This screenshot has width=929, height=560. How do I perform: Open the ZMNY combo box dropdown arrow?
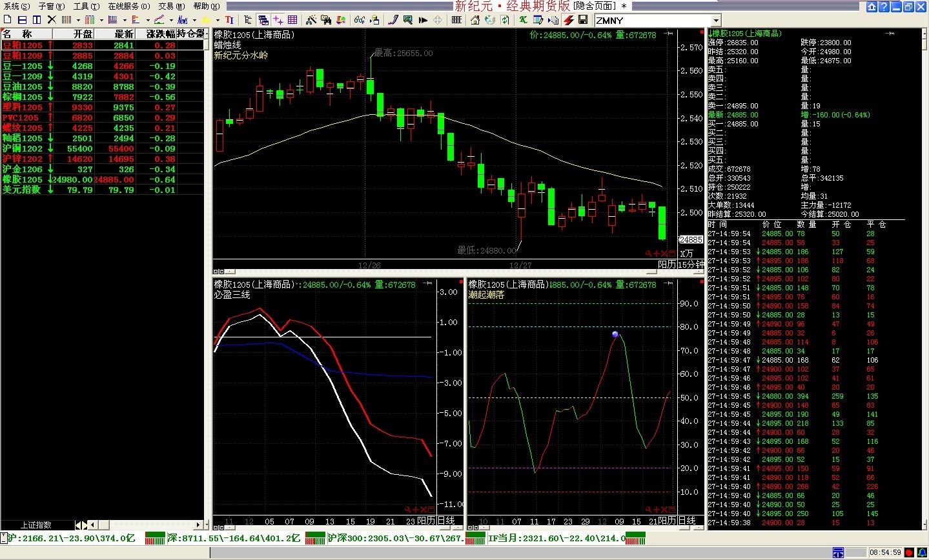click(x=715, y=21)
